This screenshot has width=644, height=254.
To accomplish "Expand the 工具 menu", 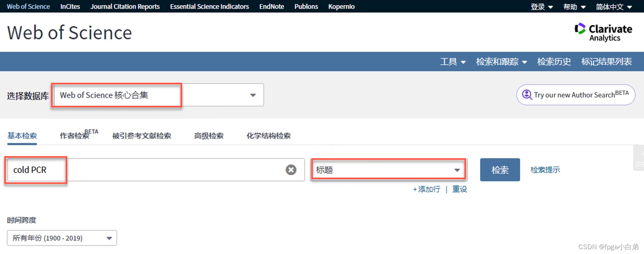I will (453, 62).
